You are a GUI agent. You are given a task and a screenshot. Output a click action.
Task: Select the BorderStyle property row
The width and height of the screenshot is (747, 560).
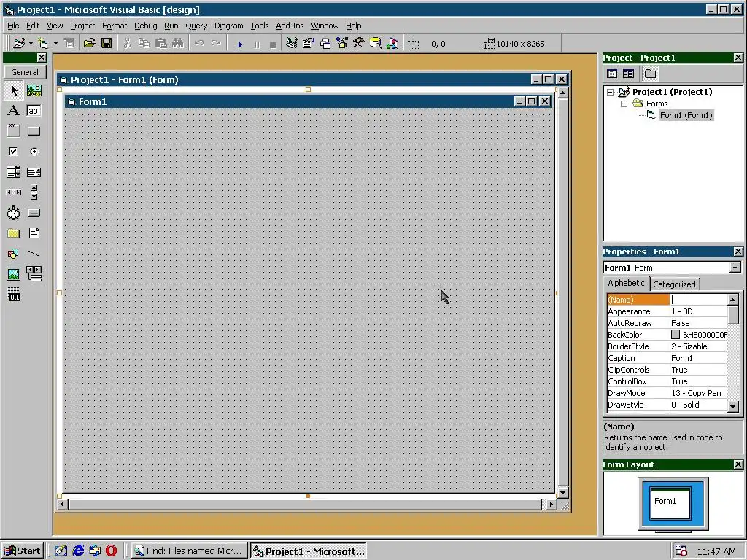click(667, 346)
